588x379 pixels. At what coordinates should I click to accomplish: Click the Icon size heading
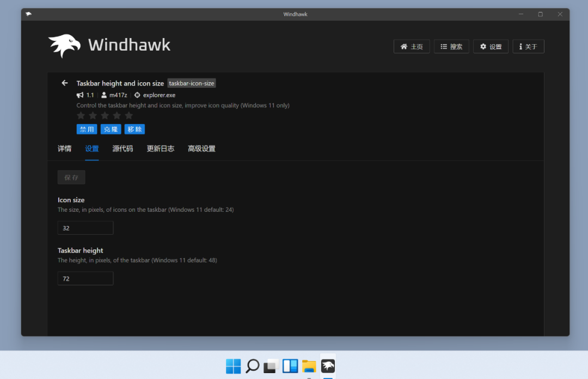[71, 200]
